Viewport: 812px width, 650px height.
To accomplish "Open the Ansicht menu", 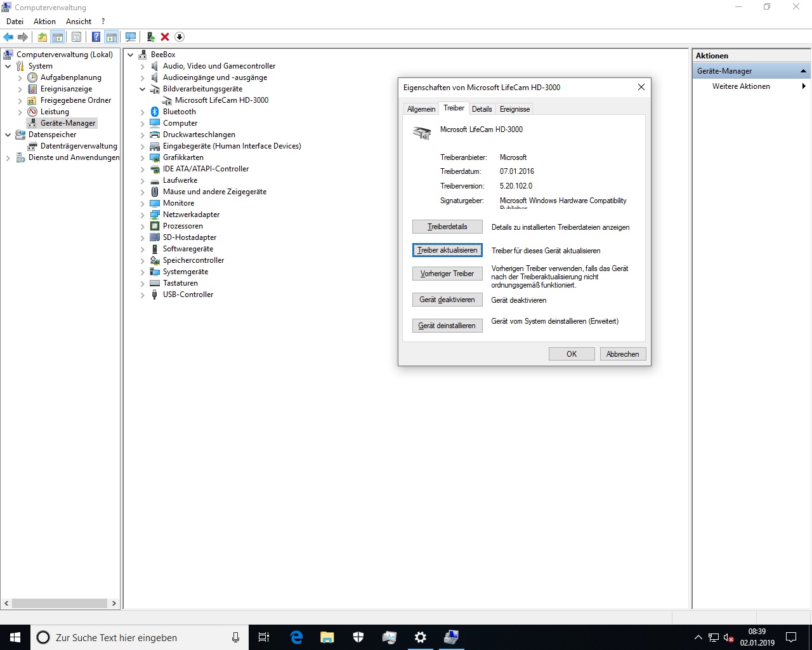I will coord(79,22).
